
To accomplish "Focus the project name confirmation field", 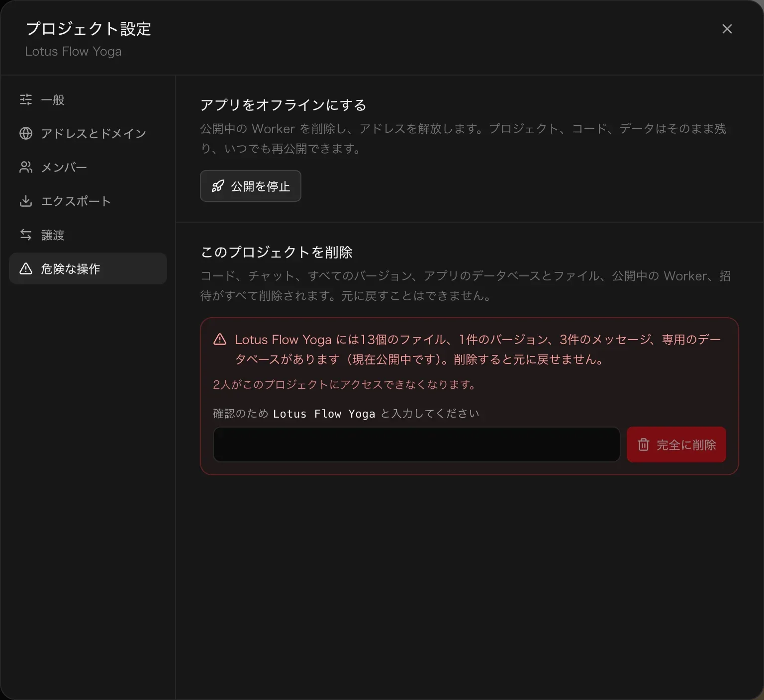I will pos(417,444).
